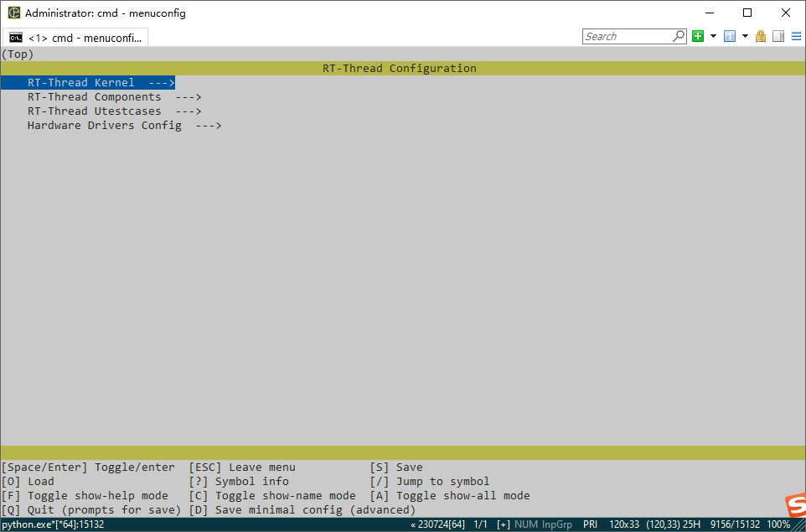The image size is (806, 532).
Task: Click the [+] new console status field
Action: pyautogui.click(x=504, y=524)
